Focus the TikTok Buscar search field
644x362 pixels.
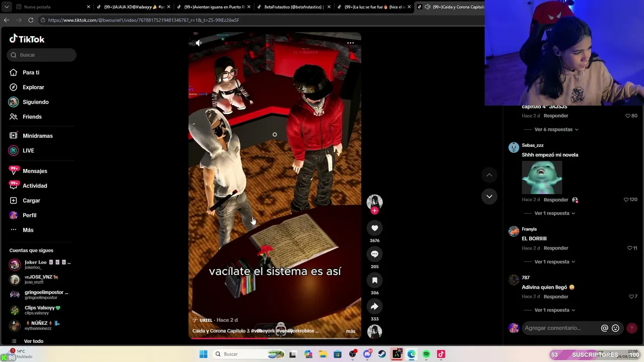[x=42, y=55]
